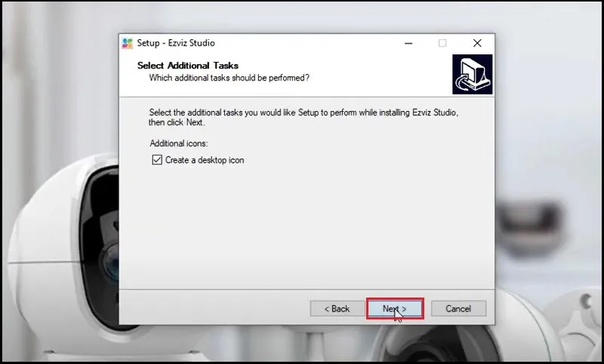Click the 'Create a desktop icon' label text
Screen dimensions: 604x364
click(x=205, y=160)
